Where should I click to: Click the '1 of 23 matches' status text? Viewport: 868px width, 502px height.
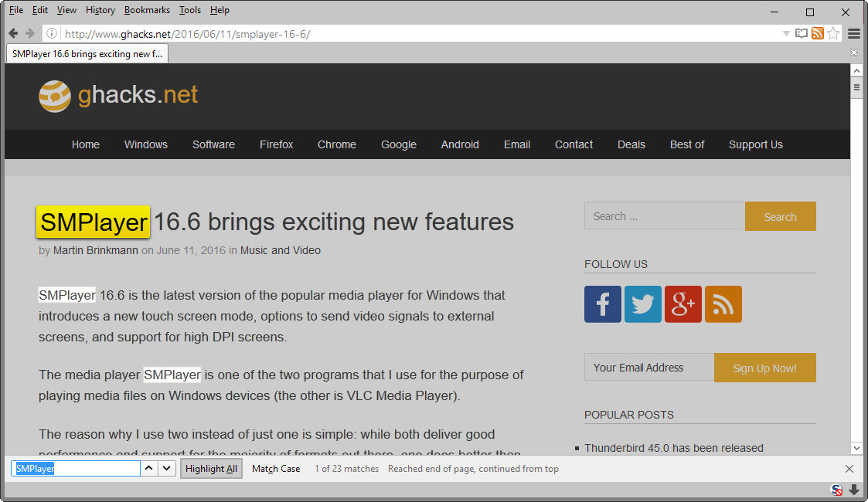coord(346,469)
